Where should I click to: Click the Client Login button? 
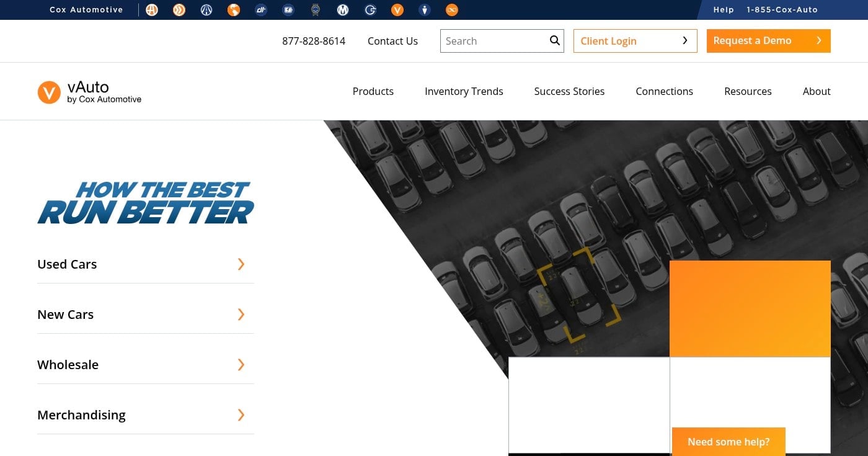(635, 41)
